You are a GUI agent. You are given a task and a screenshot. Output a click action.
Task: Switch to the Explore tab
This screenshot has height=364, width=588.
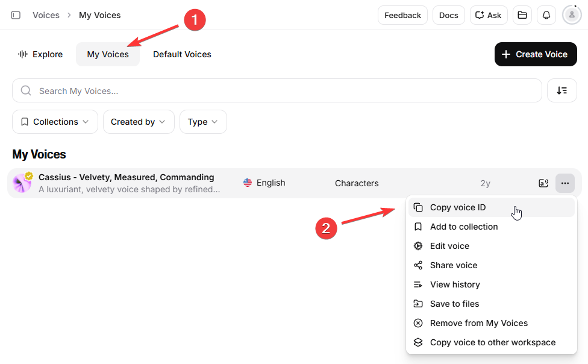pos(41,54)
